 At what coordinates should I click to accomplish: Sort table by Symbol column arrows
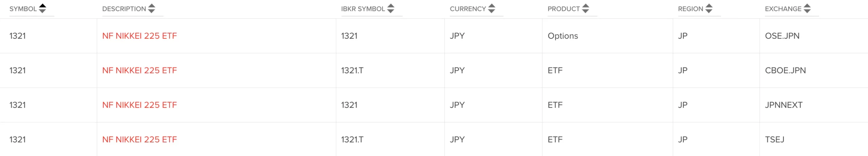coord(42,8)
